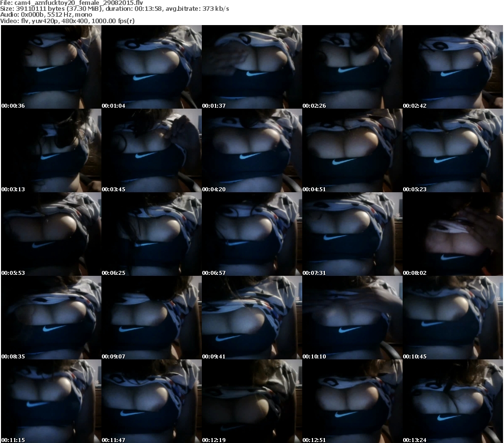504x443 pixels.
Task: Choose the frame labeled 00:06:25
Action: tap(152, 234)
